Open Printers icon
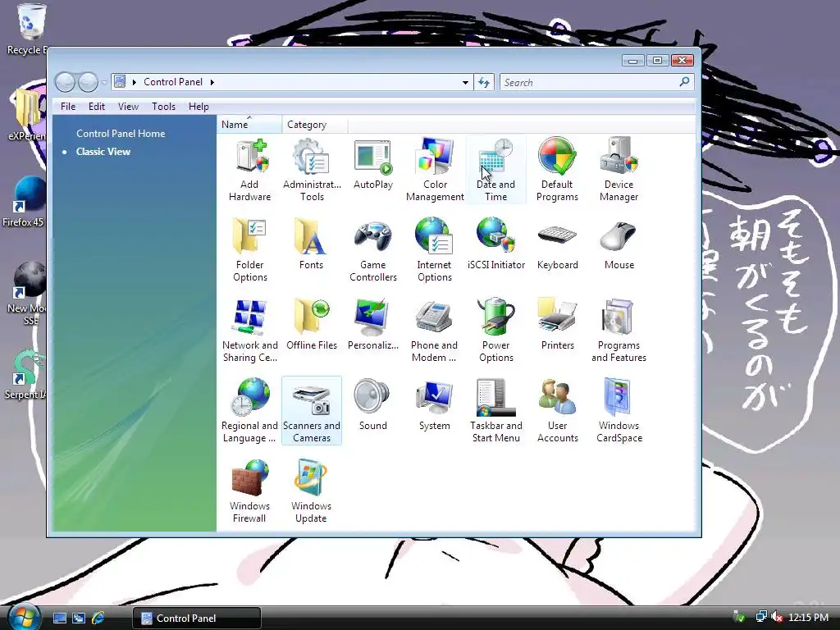This screenshot has width=840, height=630. click(x=557, y=325)
